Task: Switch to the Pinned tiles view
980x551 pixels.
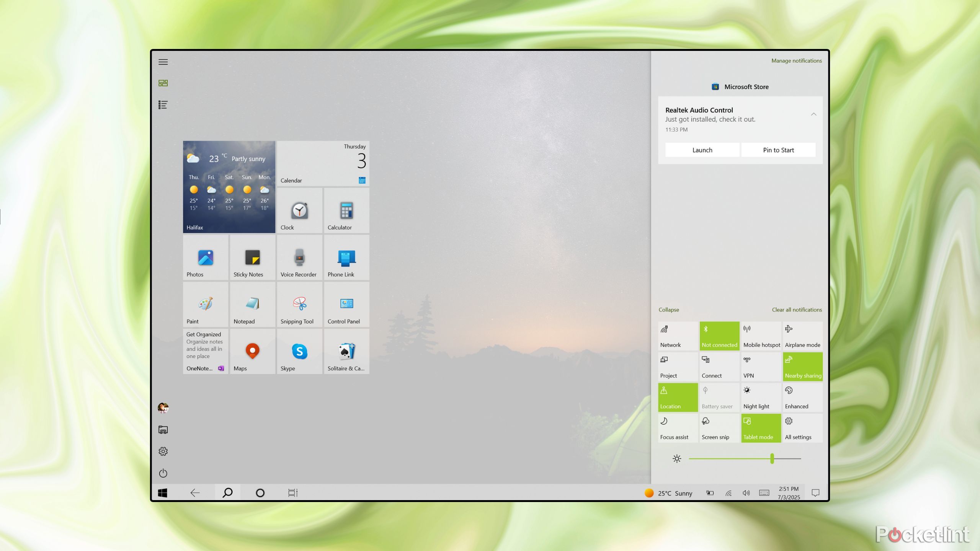Action: click(163, 83)
